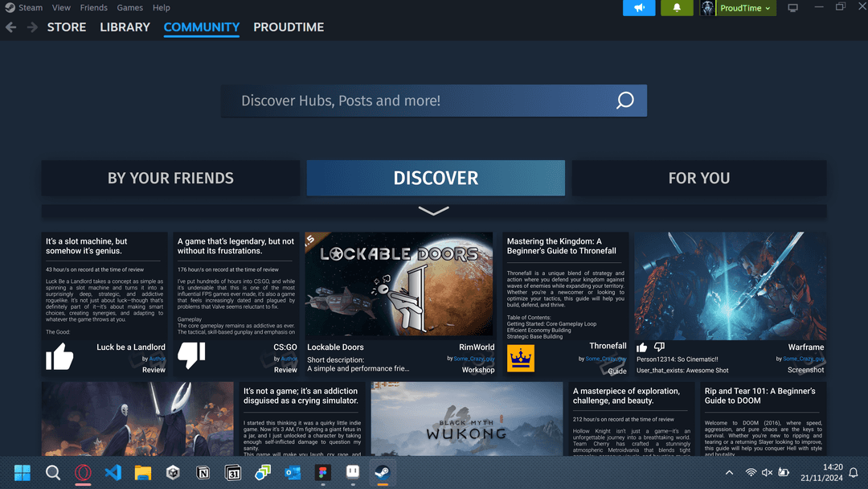Viewport: 868px width, 489px height.
Task: Open the Friends menu
Action: click(93, 7)
